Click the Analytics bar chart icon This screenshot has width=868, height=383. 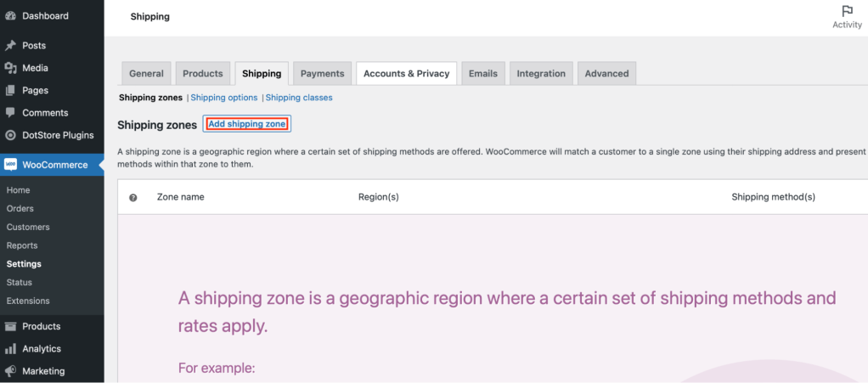tap(10, 349)
